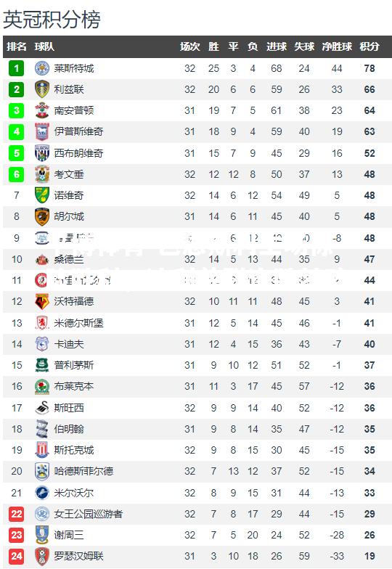Click the 排名 column header

click(16, 46)
